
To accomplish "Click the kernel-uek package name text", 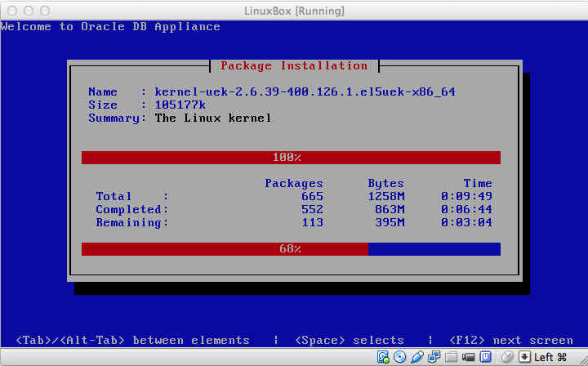I will click(x=305, y=91).
